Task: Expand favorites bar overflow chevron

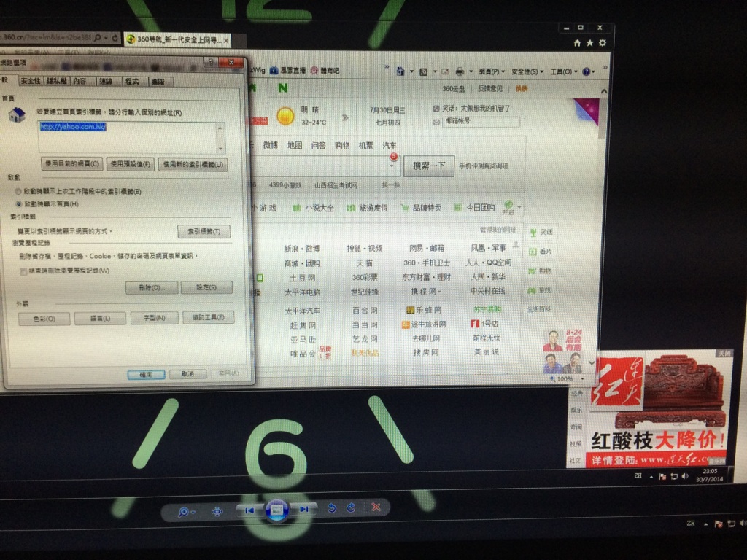Action: coord(387,66)
